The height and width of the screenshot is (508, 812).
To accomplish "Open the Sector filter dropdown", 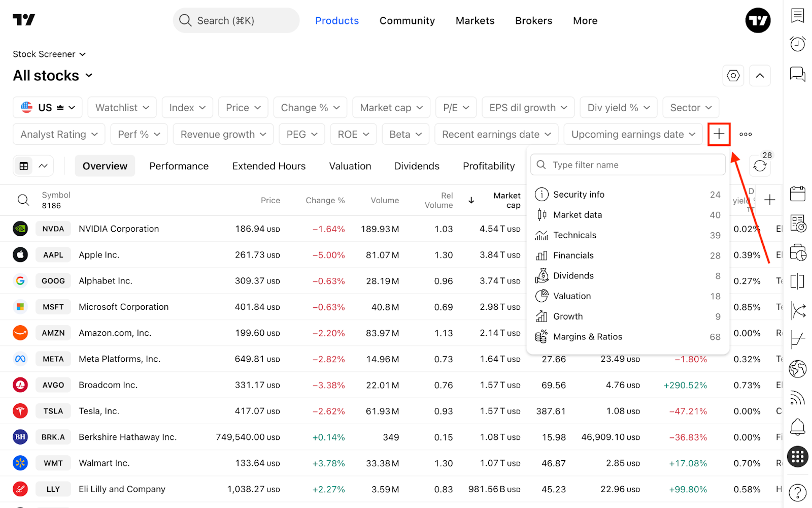I will tap(691, 108).
